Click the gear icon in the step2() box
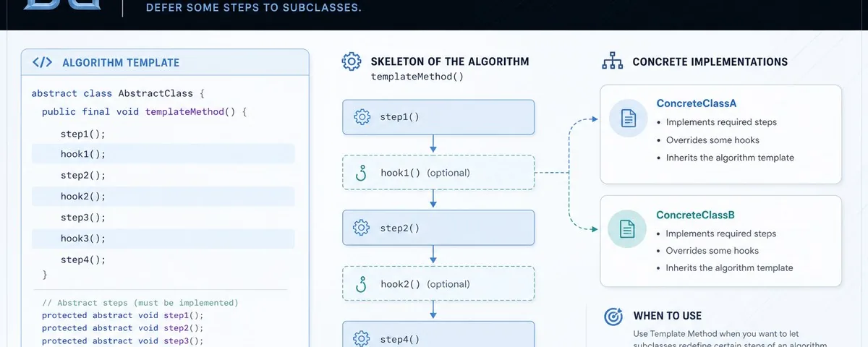This screenshot has width=868, height=347. [362, 228]
